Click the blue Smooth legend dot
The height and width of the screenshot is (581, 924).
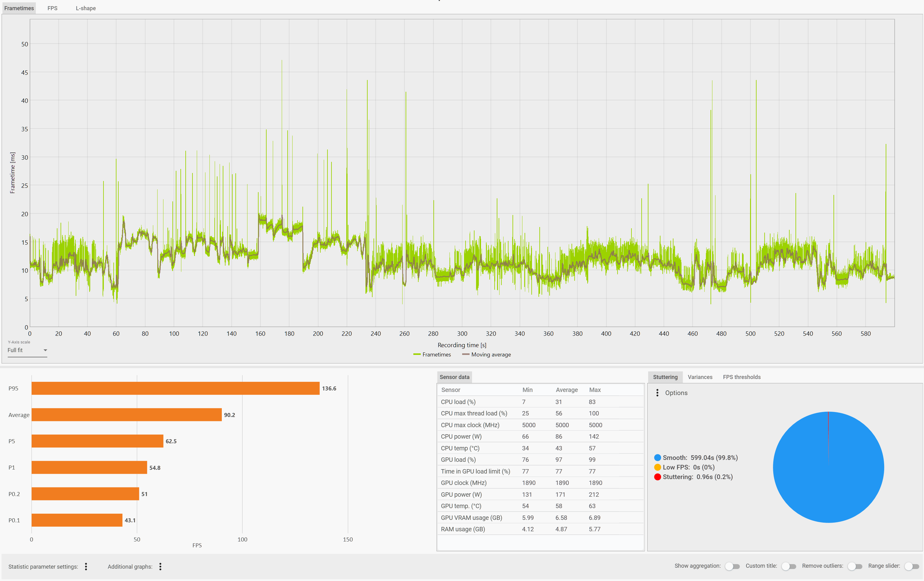[657, 457]
